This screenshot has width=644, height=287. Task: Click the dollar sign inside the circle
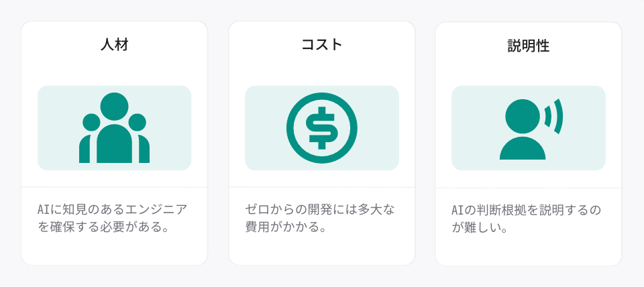point(322,128)
